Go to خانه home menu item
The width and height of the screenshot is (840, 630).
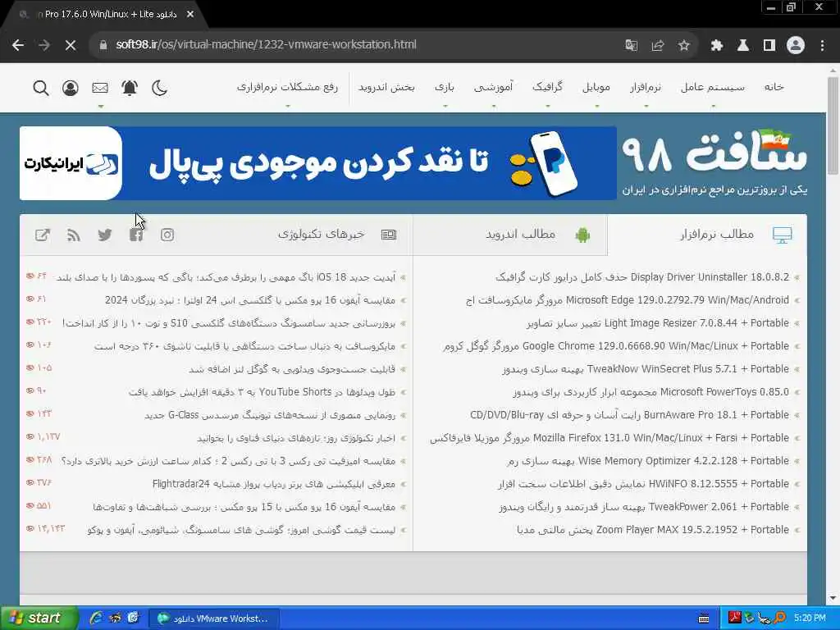774,87
